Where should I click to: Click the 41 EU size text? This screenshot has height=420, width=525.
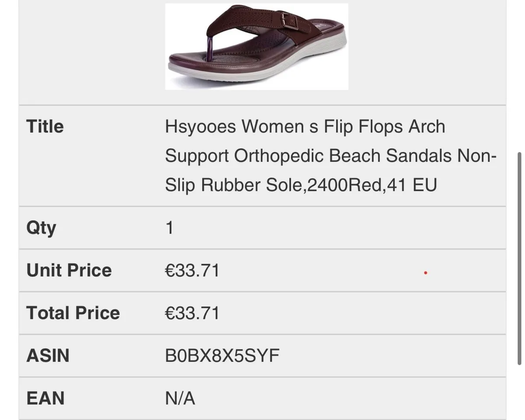point(411,185)
